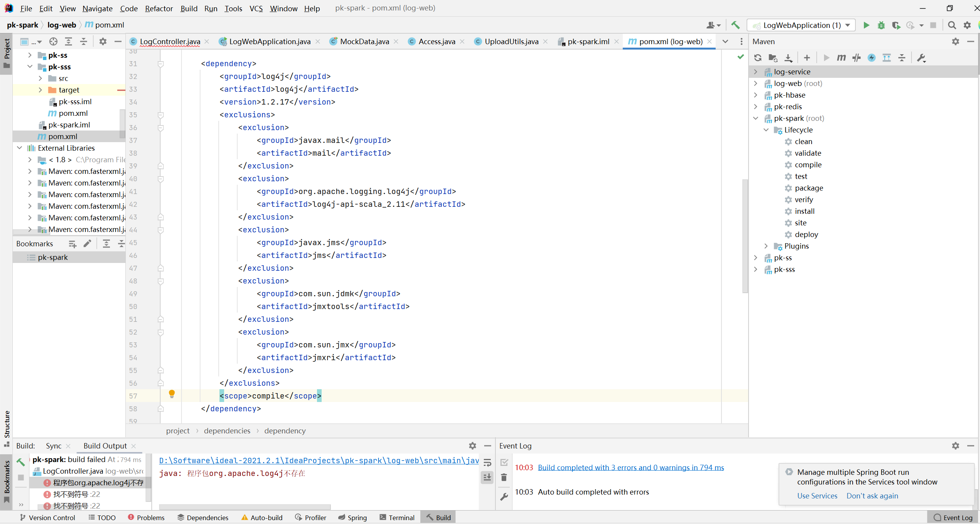
Task: Click Use Services in notification
Action: point(817,496)
